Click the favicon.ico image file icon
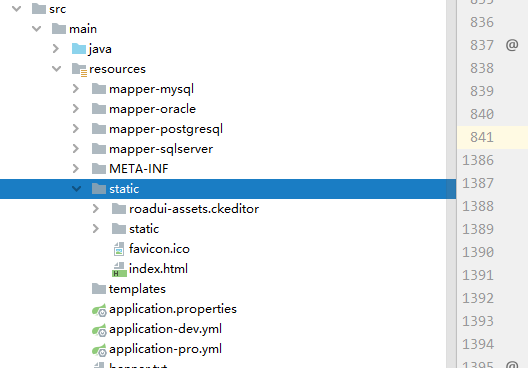The image size is (528, 368). (x=119, y=249)
